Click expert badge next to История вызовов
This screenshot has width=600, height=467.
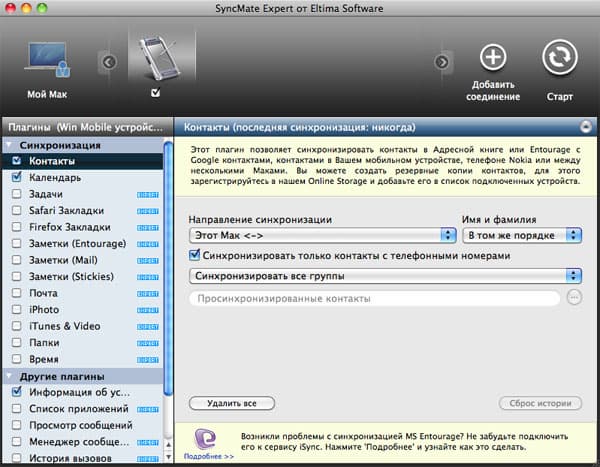pyautogui.click(x=148, y=459)
